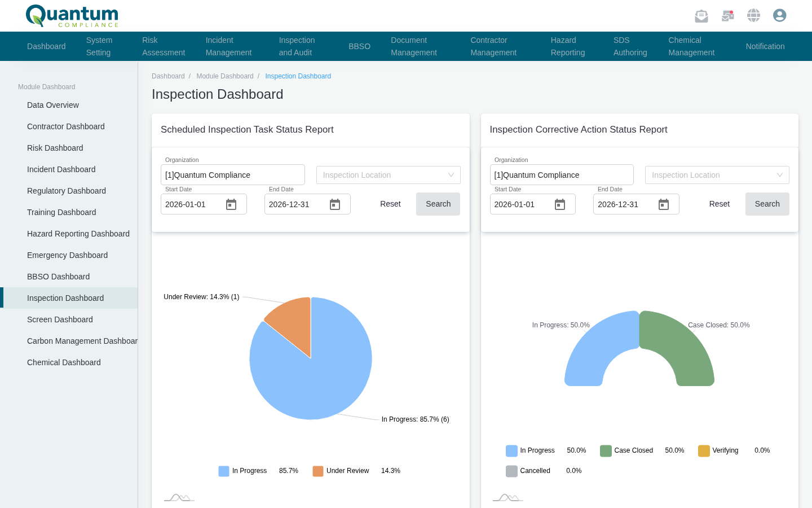Open the message notifications icon with red dot
The height and width of the screenshot is (508, 812).
(728, 16)
